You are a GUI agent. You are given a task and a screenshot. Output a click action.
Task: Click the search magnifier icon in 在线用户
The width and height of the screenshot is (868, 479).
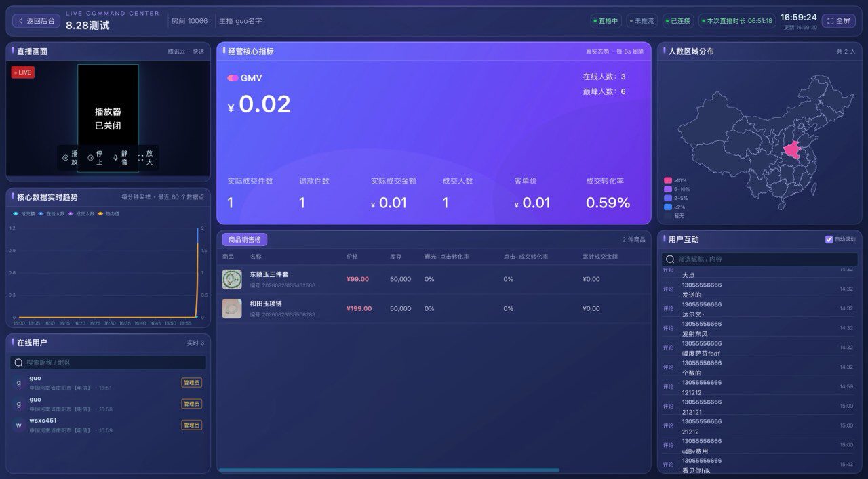[19, 362]
